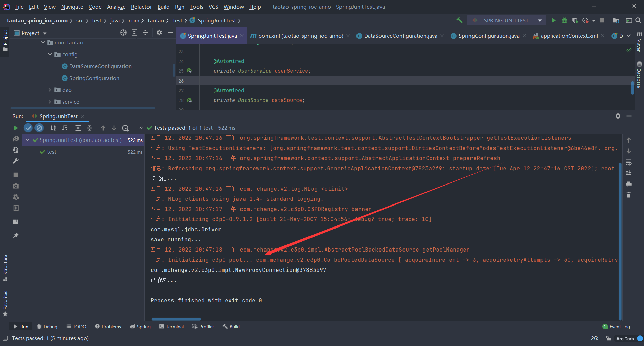Collapse the config folder
The image size is (644, 346).
pyautogui.click(x=50, y=55)
